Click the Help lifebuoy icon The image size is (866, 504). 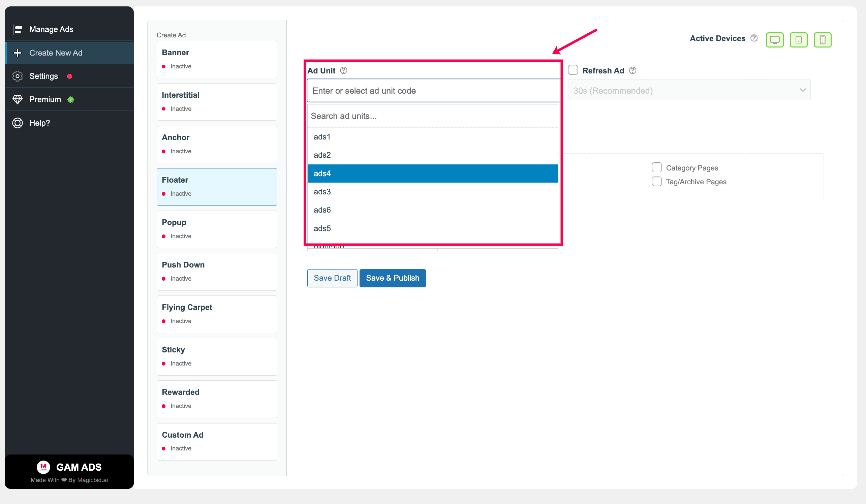coord(18,123)
